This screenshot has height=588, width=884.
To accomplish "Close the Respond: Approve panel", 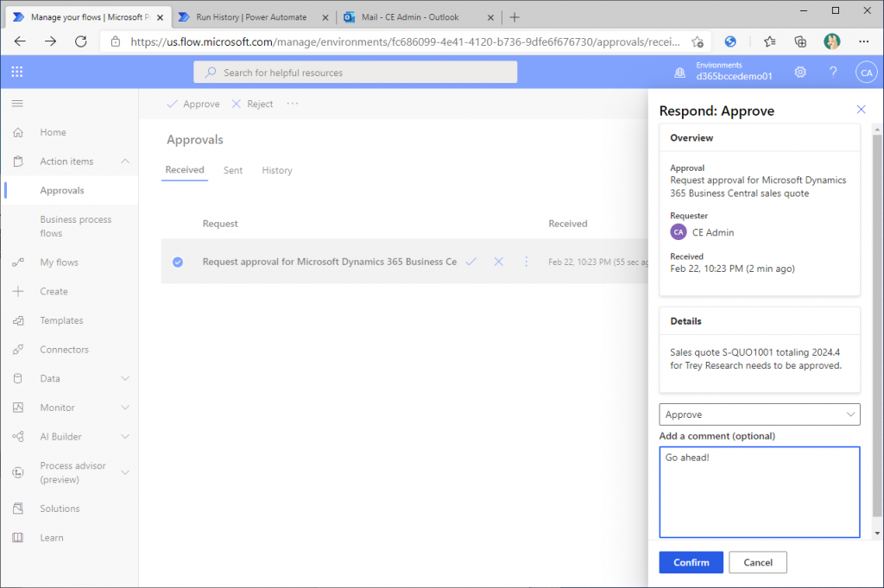I will 861,110.
